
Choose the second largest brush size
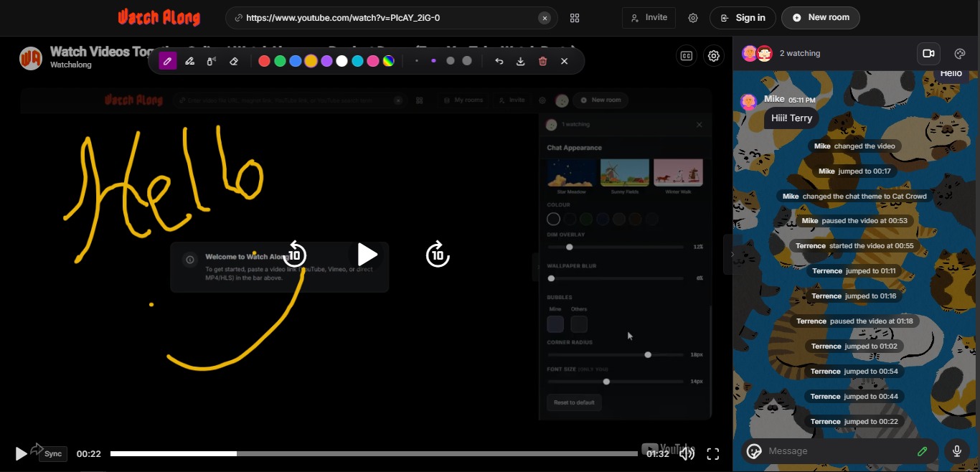(x=451, y=61)
